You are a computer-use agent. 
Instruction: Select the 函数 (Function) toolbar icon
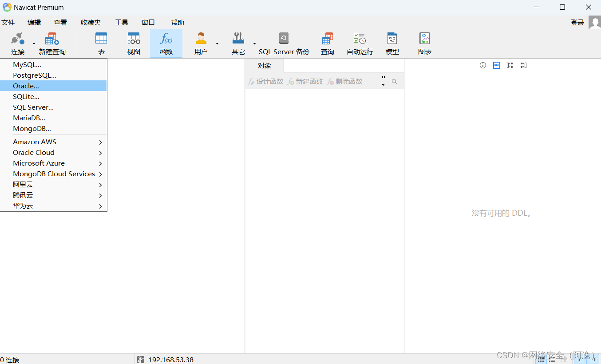pos(166,39)
